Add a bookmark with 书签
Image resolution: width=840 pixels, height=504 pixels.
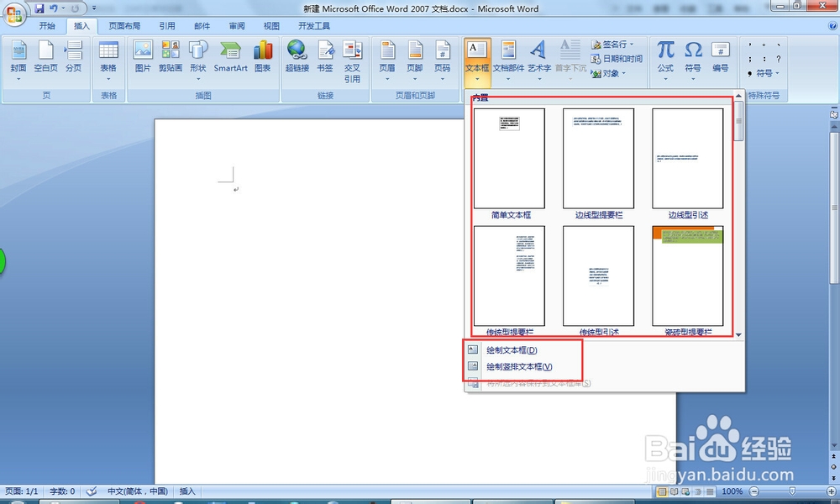tap(325, 56)
